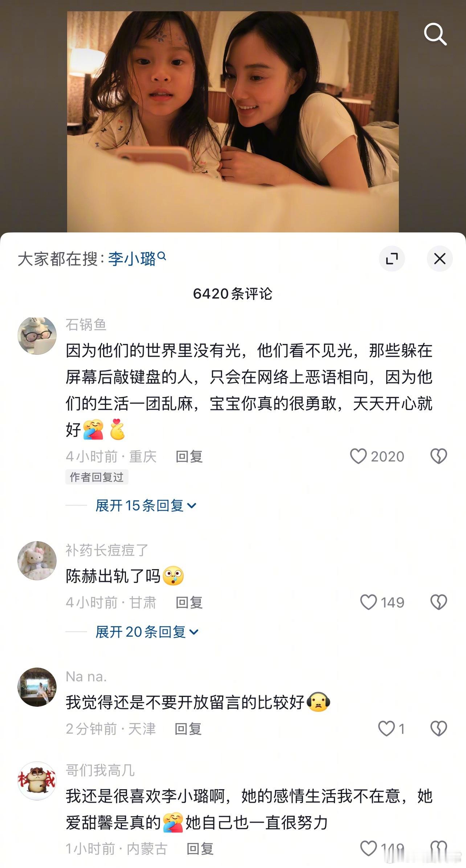
Task: Open search with magnifier icon
Action: pyautogui.click(x=435, y=34)
